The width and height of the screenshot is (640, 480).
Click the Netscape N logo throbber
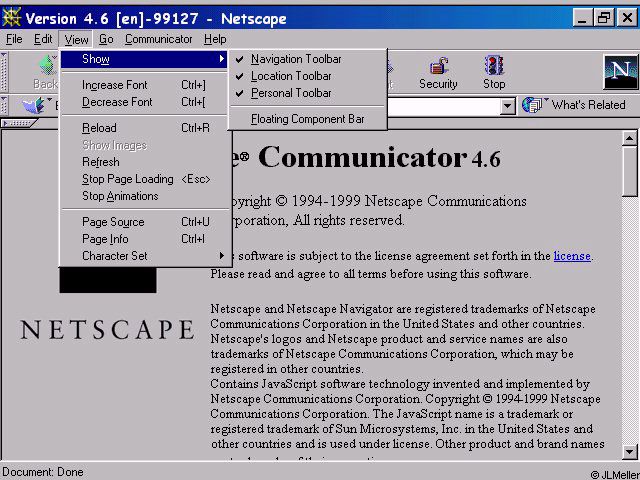point(621,72)
